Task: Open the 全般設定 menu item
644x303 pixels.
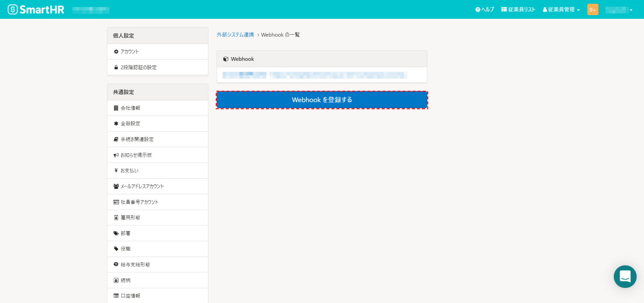Action: [130, 123]
